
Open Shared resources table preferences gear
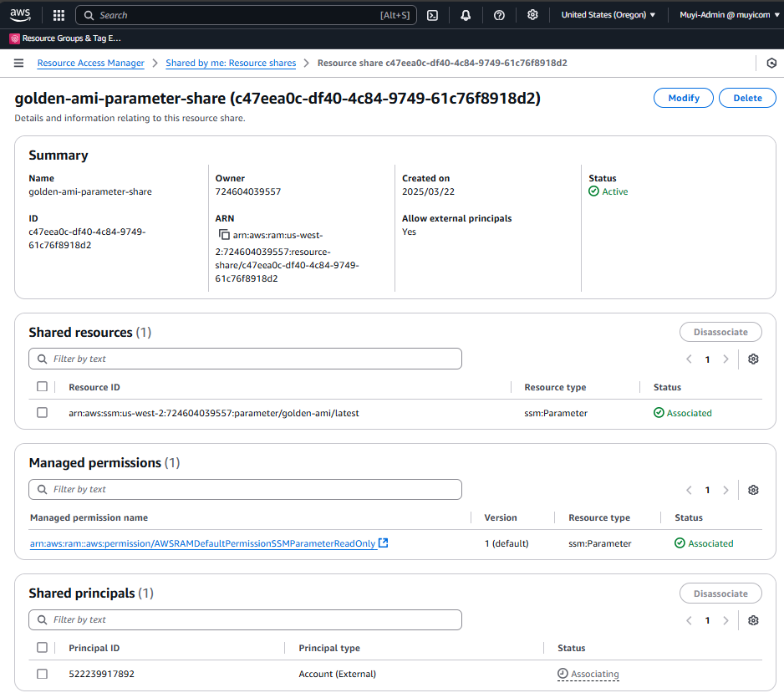pos(753,359)
